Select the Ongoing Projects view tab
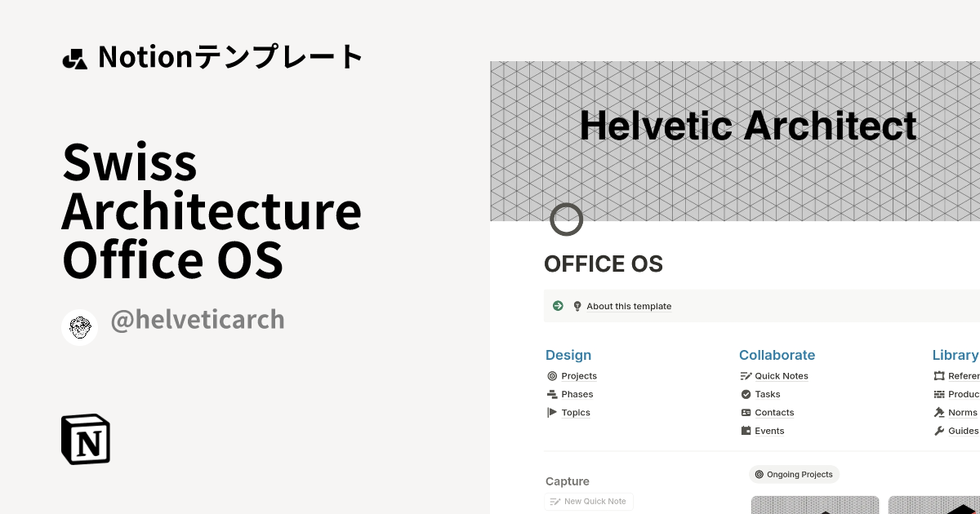 click(794, 474)
